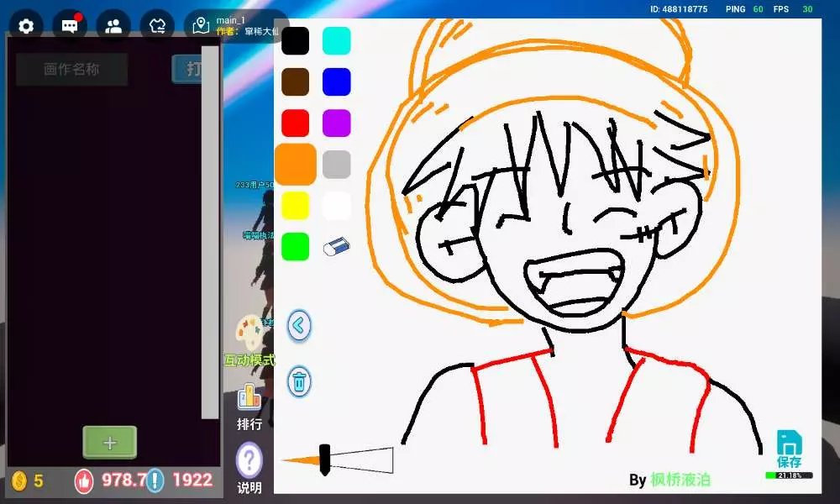Click the ID: 488118775 text
Viewport: 840px width, 504px height.
(x=679, y=9)
